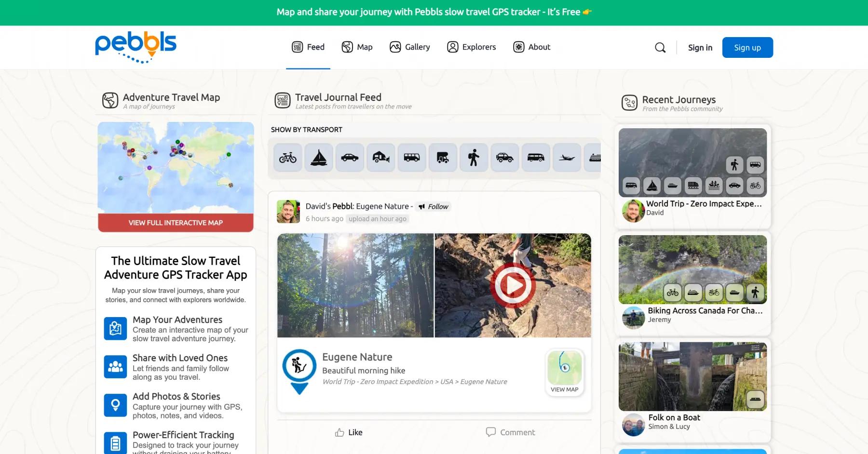The image size is (868, 454).
Task: Click the boat icon on Folk on a Boat card
Action: (x=755, y=399)
